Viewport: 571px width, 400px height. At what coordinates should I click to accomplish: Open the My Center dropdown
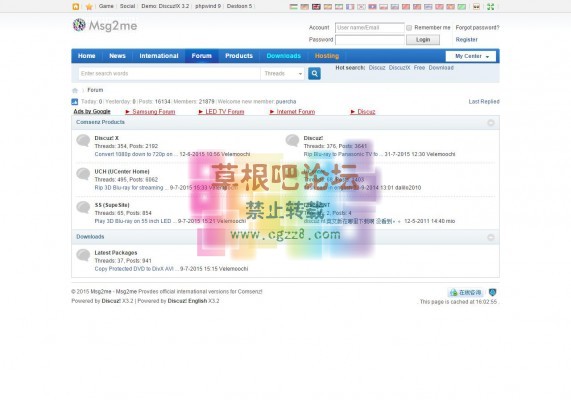(471, 56)
